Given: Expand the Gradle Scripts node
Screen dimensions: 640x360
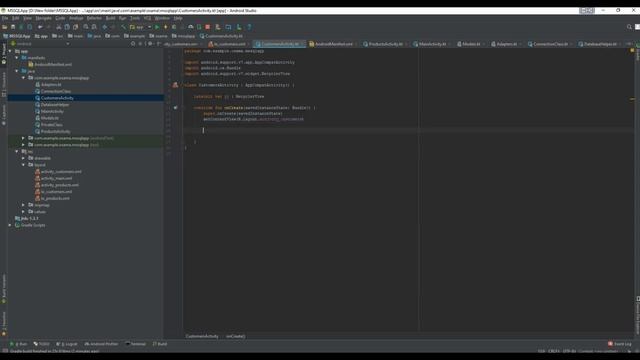Looking at the screenshot, I should [x=10, y=225].
